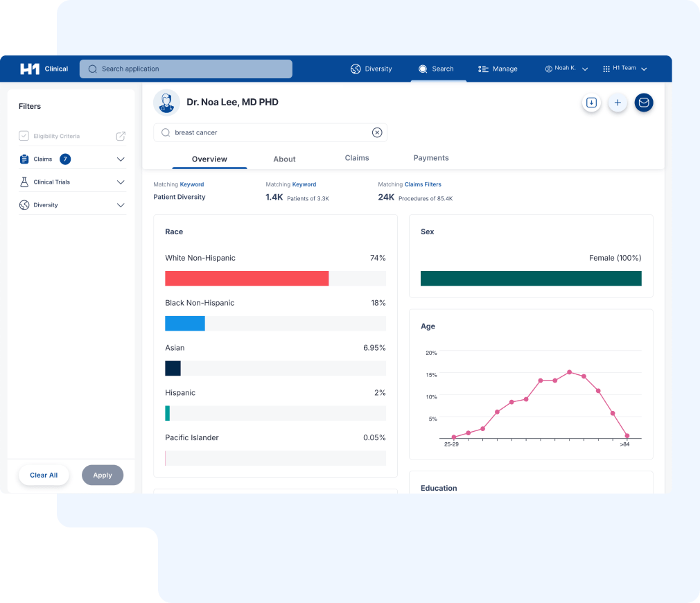Image resolution: width=700 pixels, height=603 pixels.
Task: Click the download icon button
Action: pyautogui.click(x=591, y=103)
